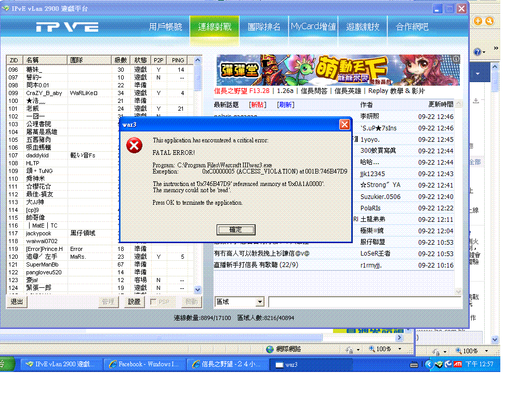Click the 退出 button
The width and height of the screenshot is (532, 399).
[x=17, y=302]
